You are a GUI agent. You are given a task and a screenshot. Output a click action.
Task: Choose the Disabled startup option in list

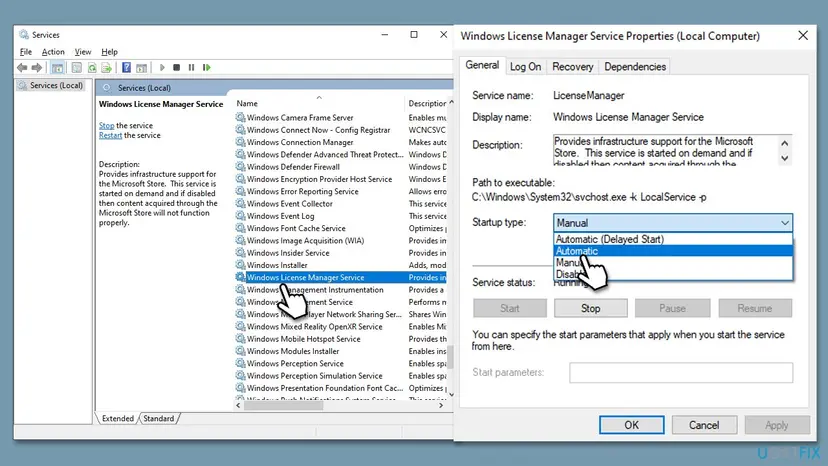pos(673,274)
